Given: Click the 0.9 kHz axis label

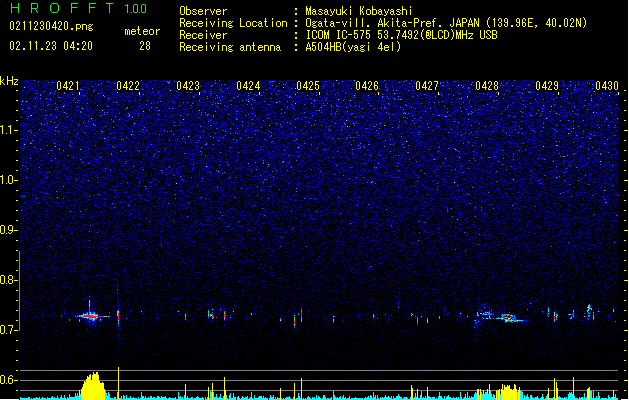Looking at the screenshot, I should coord(9,230).
